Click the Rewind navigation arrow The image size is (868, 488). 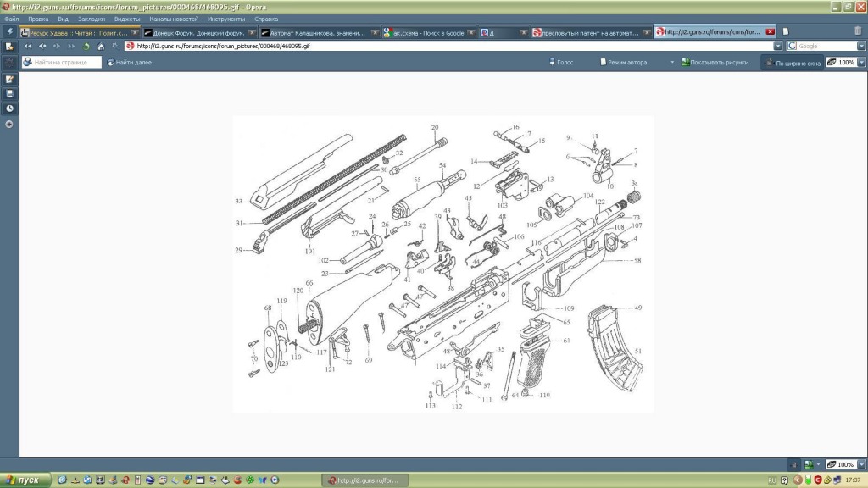pyautogui.click(x=28, y=47)
